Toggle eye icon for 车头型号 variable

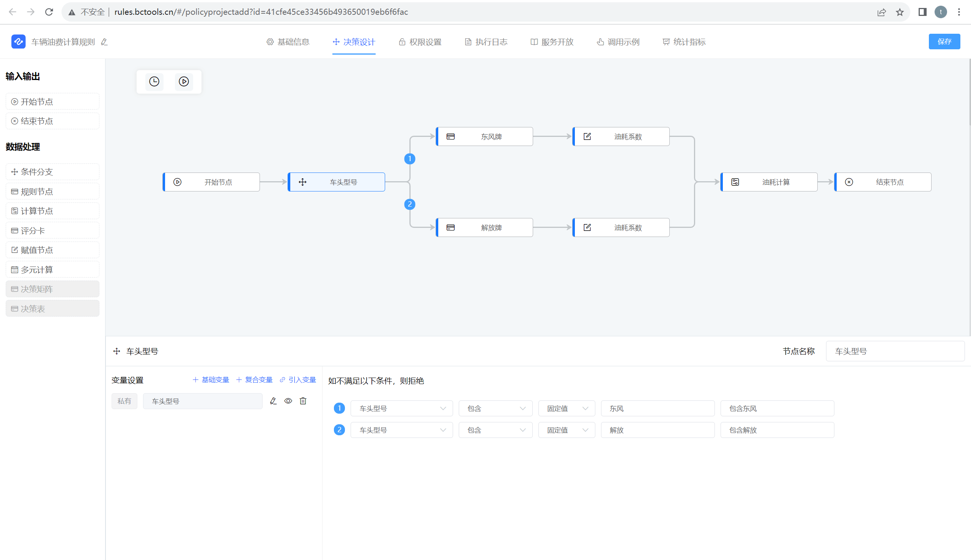[288, 401]
